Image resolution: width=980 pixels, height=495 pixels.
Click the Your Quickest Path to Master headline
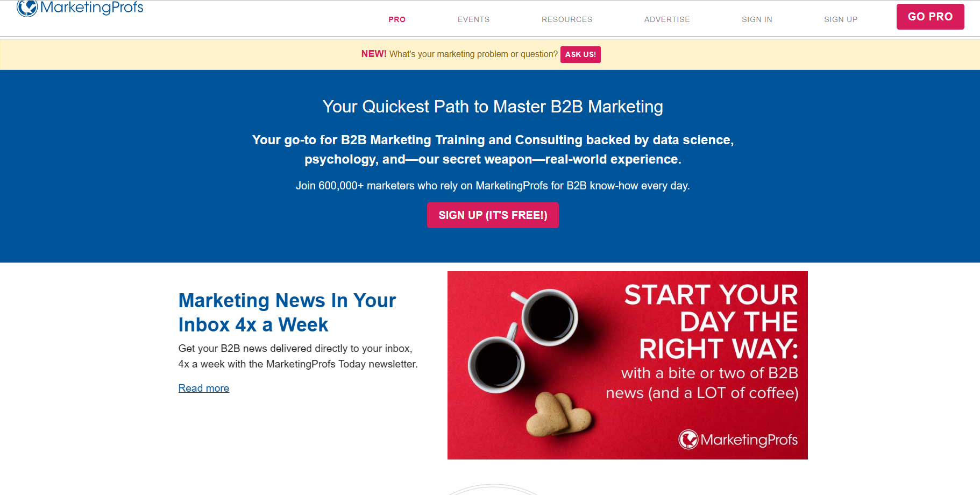[x=493, y=107]
